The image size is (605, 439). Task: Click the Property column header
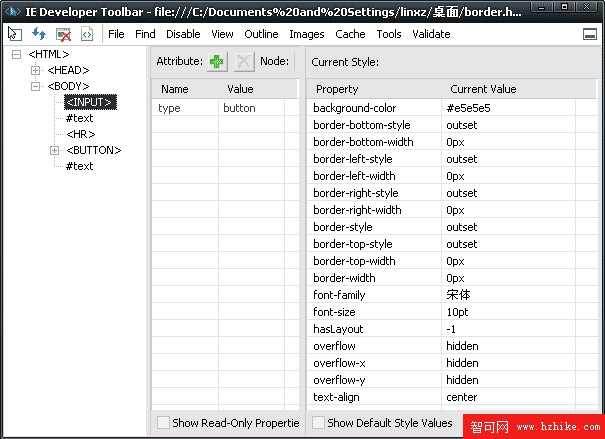coord(336,89)
